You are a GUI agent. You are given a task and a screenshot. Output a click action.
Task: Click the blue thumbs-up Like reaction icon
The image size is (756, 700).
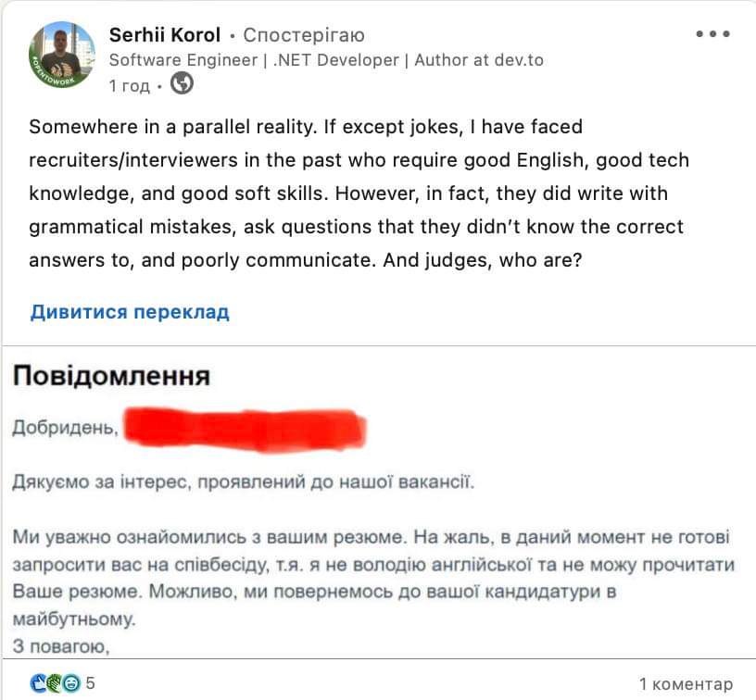[38, 684]
